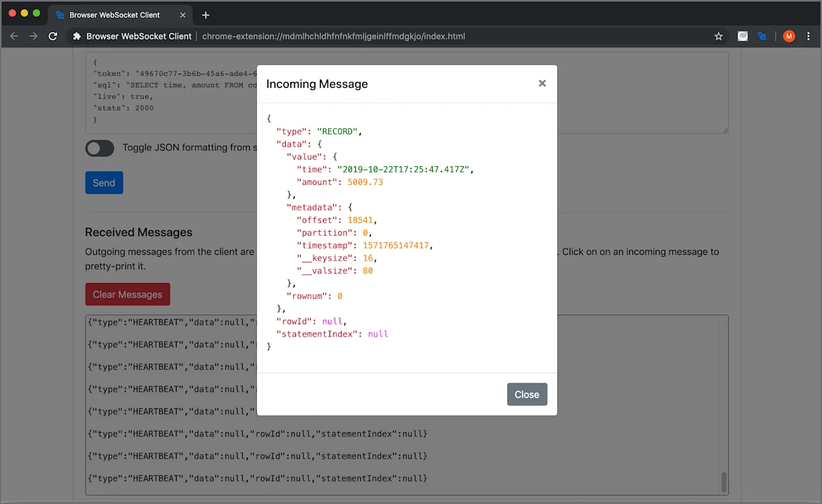Open the blue WebSocket Client extension icon
The image size is (822, 504).
[x=762, y=37]
